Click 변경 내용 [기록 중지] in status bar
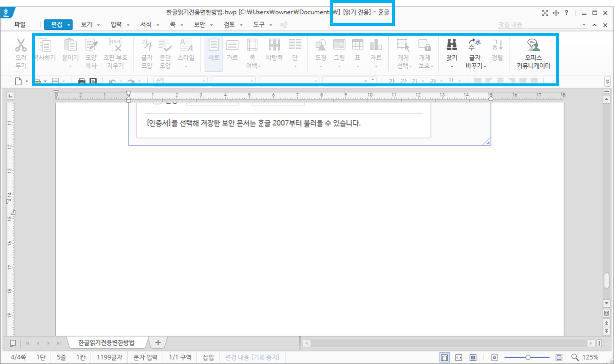The height and width of the screenshot is (364, 614). pos(251,357)
